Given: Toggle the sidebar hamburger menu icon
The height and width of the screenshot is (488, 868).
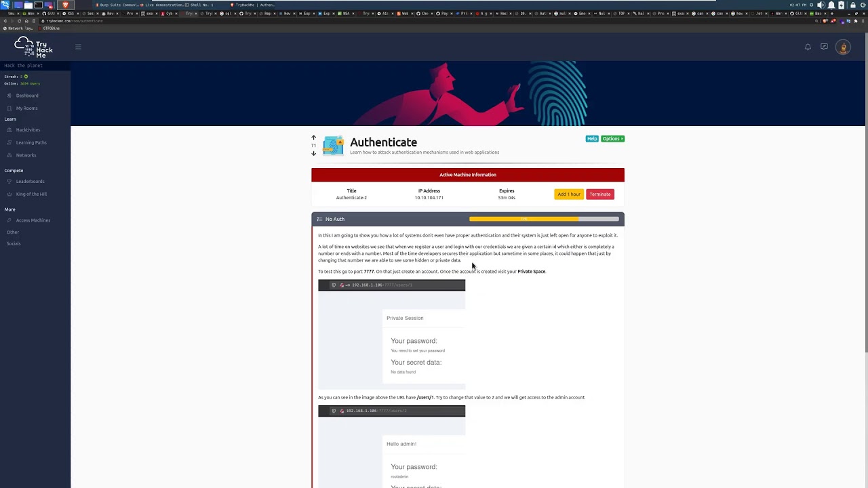Looking at the screenshot, I should coord(78,47).
